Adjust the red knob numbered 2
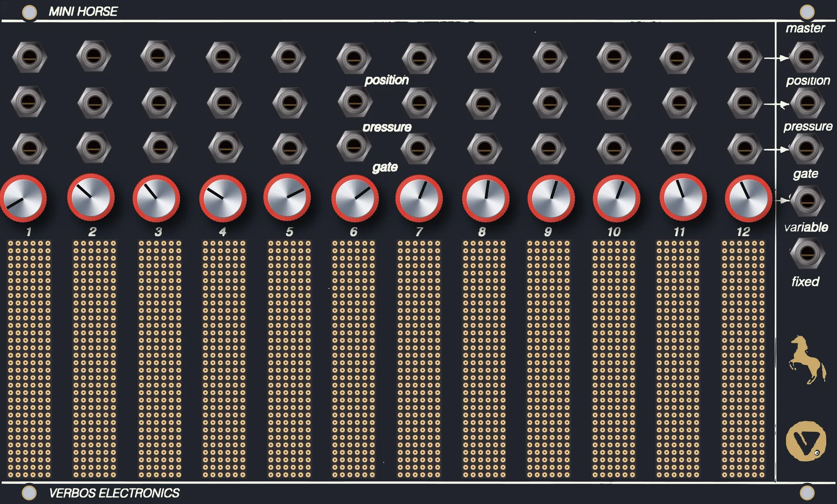The height and width of the screenshot is (504, 837). (91, 197)
